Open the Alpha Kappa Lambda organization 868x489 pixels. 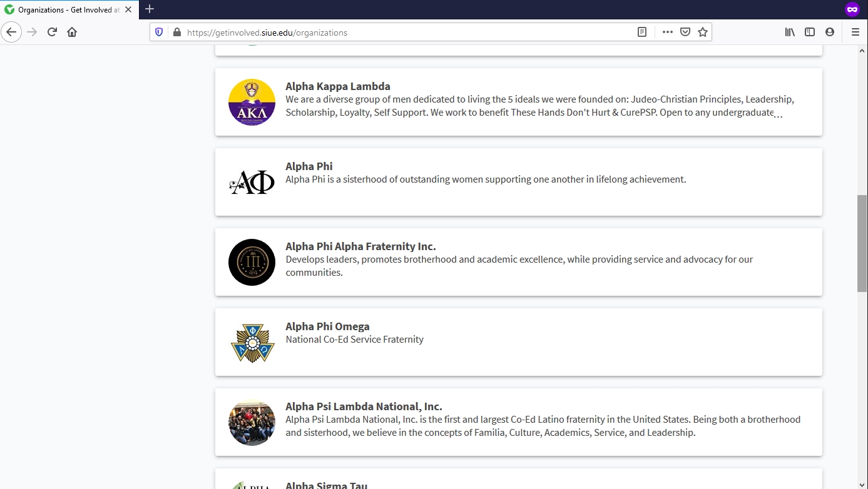point(338,86)
